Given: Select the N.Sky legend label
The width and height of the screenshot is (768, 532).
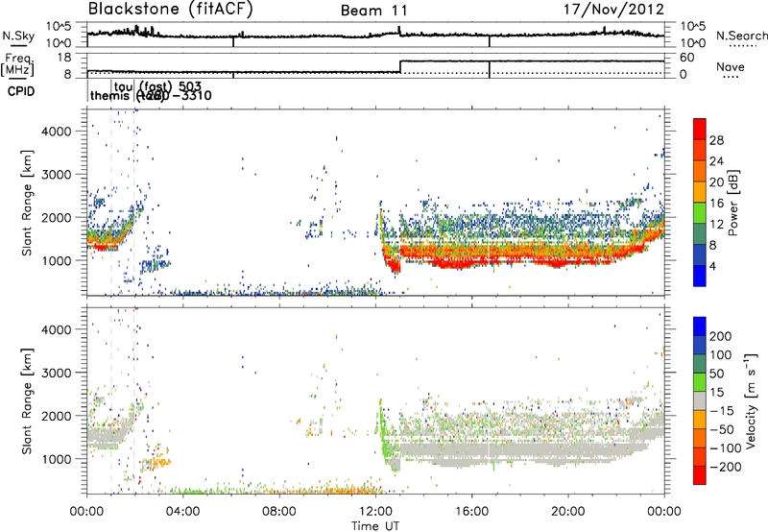Looking at the screenshot, I should point(18,36).
